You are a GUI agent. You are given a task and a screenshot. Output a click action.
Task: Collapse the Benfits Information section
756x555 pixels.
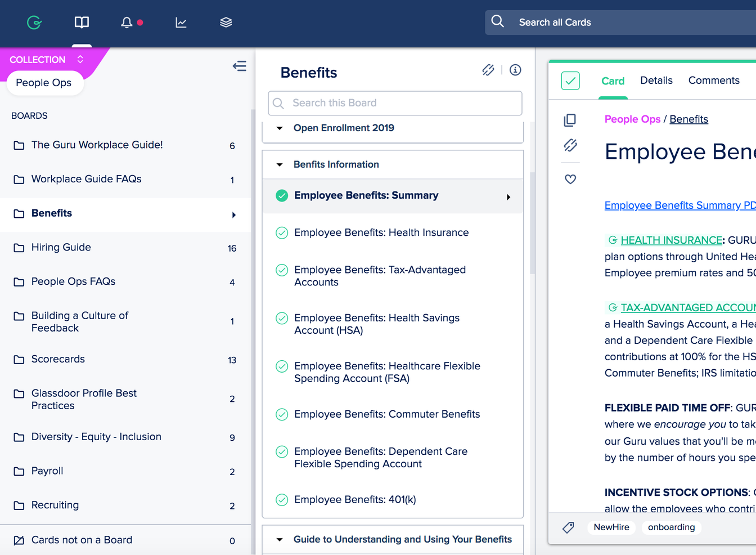280,164
